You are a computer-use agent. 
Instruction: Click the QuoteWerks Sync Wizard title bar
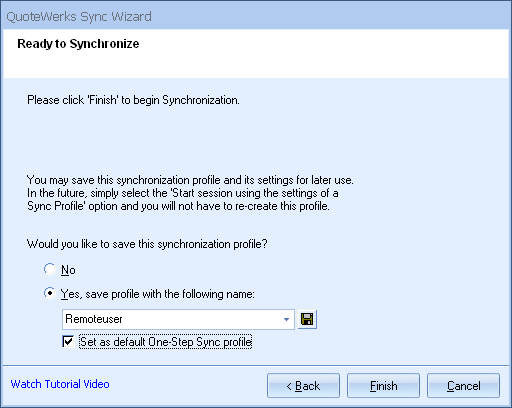256,16
